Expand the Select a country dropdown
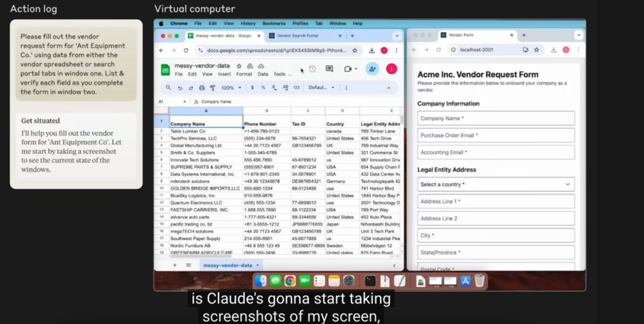This screenshot has width=644, height=324. pos(496,184)
